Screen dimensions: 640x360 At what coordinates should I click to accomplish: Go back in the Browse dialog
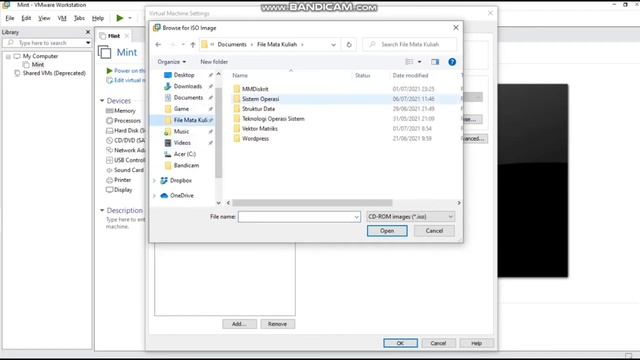coord(158,44)
